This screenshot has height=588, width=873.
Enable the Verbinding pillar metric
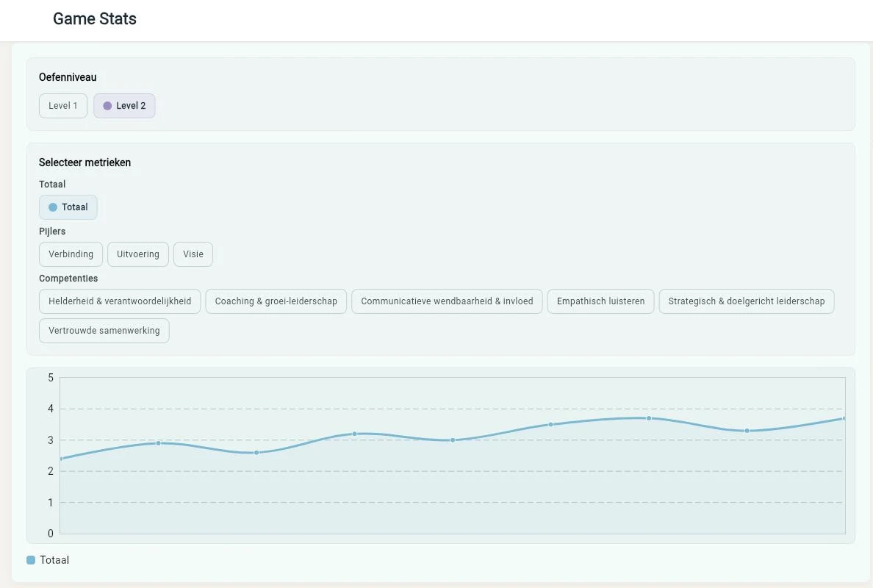click(x=71, y=254)
